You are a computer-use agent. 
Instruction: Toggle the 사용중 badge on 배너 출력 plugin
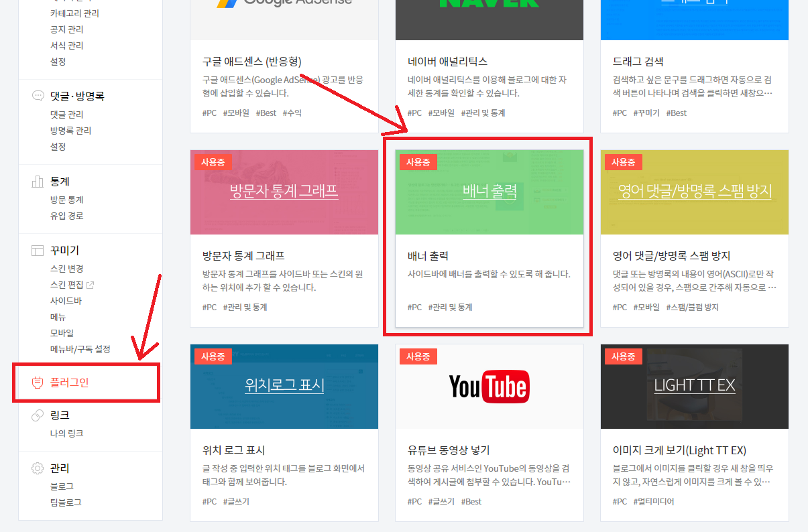coord(418,161)
